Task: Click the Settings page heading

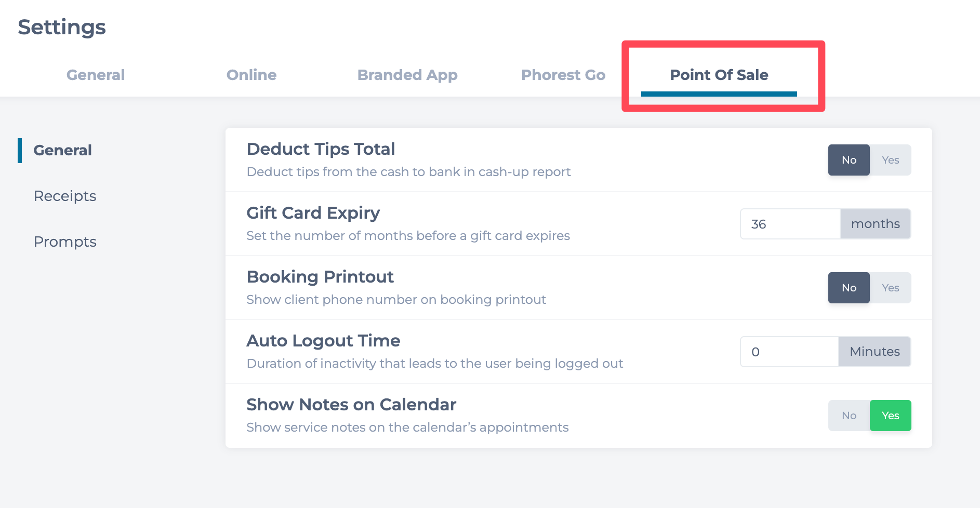Action: pos(62,27)
